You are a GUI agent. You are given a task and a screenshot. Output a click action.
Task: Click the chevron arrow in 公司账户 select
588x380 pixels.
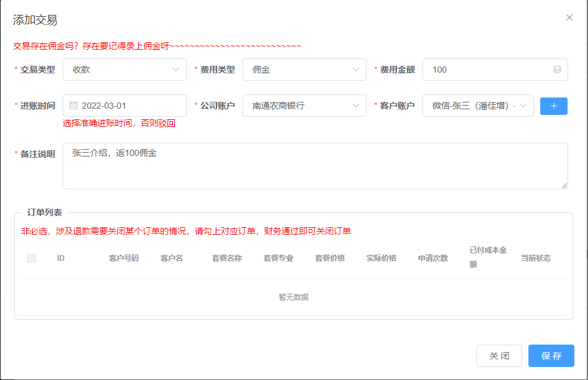[x=355, y=106]
